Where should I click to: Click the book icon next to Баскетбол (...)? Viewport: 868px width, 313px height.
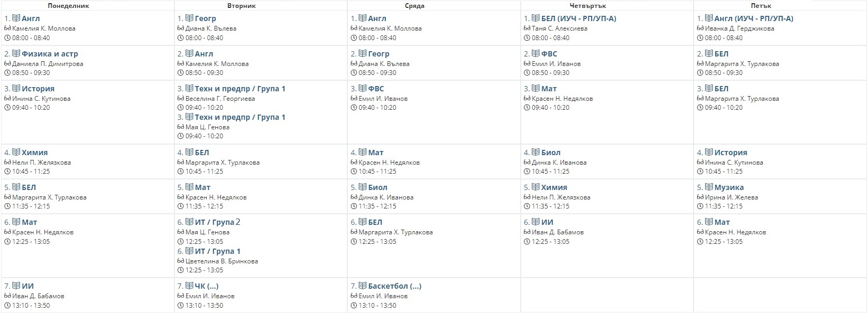click(363, 286)
